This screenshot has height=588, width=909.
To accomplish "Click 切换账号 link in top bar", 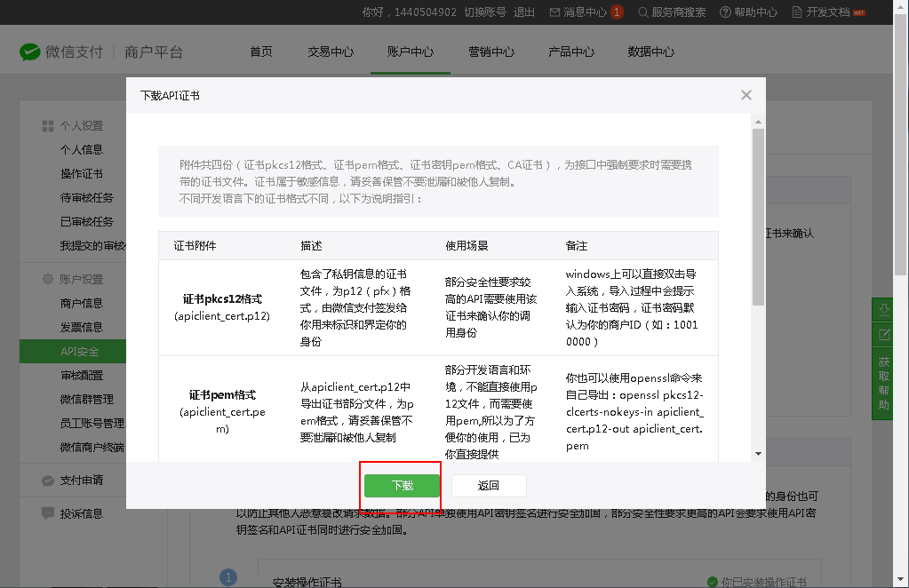I will (485, 12).
